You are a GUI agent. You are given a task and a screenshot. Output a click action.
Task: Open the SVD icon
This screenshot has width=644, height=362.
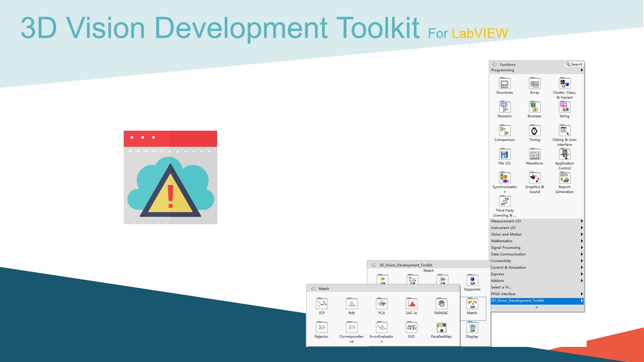tap(411, 328)
